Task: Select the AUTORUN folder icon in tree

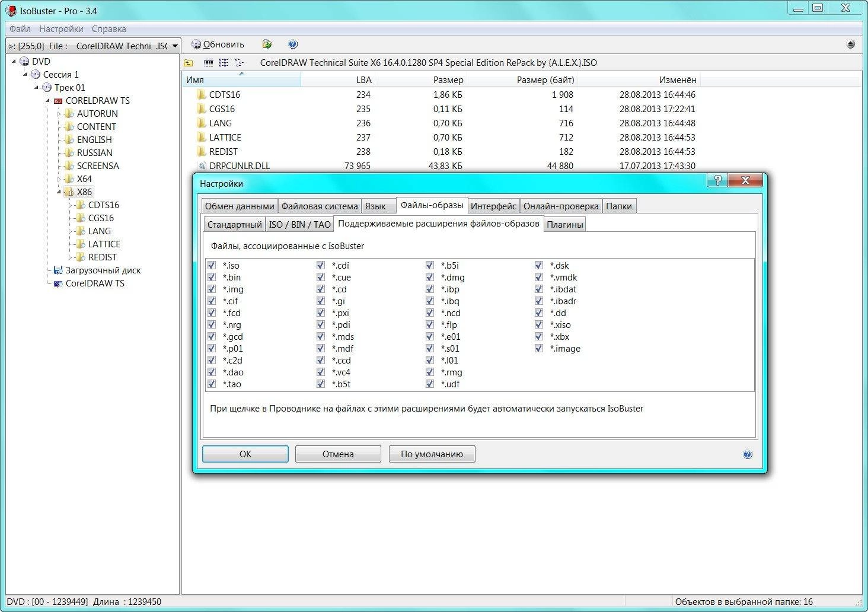Action: [x=69, y=113]
